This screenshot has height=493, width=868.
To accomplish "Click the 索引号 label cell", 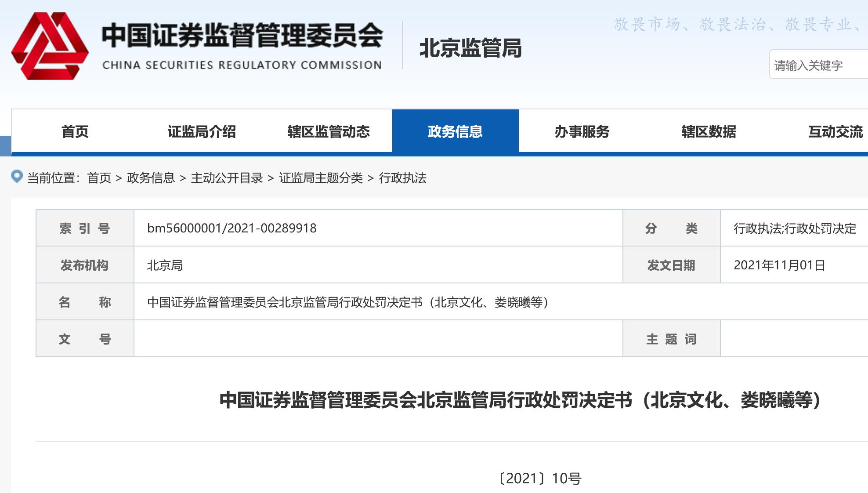I will coord(85,228).
